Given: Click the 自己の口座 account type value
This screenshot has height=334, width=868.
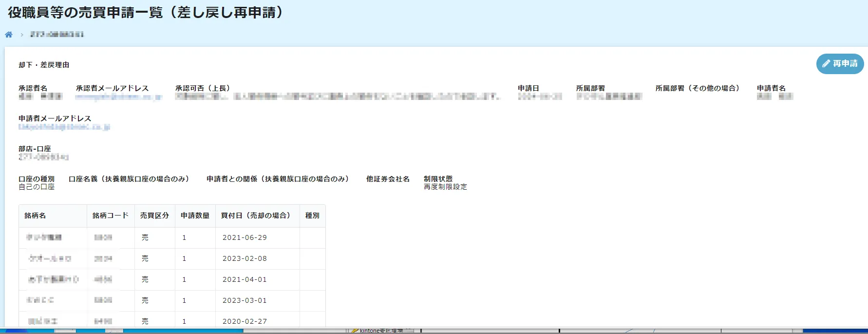Looking at the screenshot, I should [x=37, y=187].
